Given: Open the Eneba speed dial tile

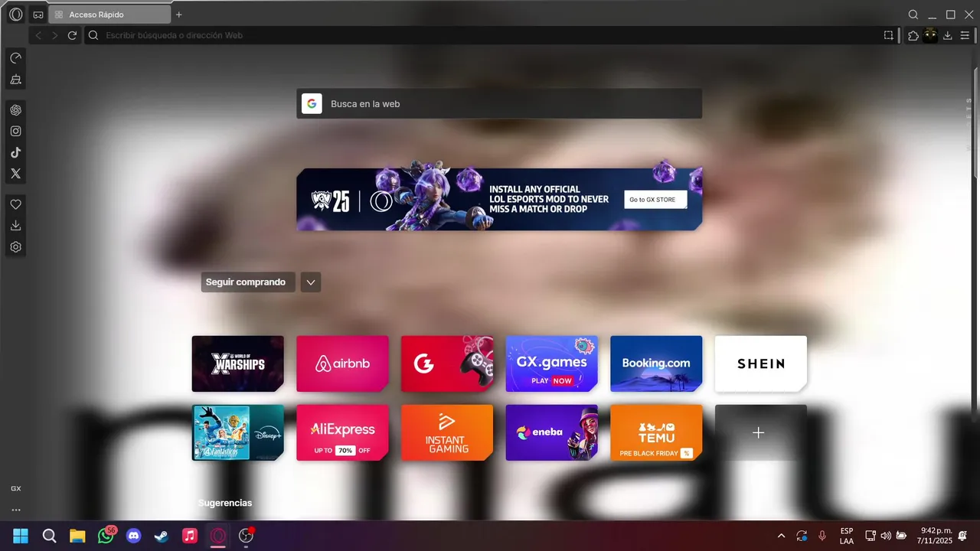Looking at the screenshot, I should [x=551, y=432].
